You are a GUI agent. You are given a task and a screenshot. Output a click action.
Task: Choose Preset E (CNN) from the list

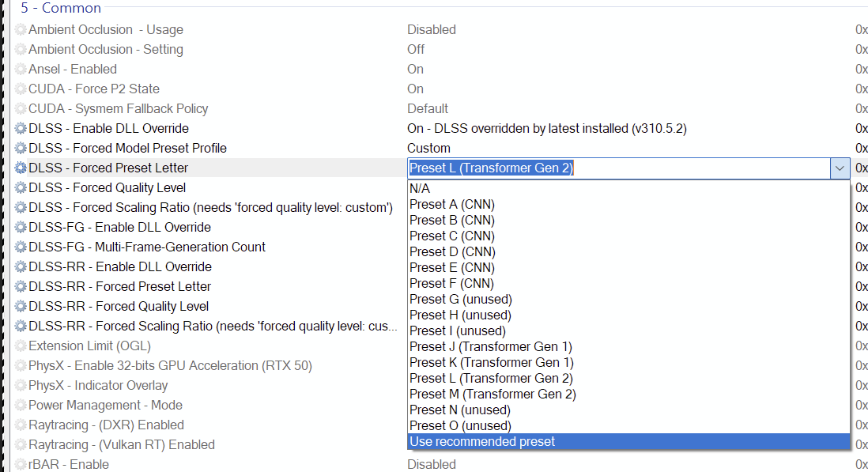[x=452, y=267]
